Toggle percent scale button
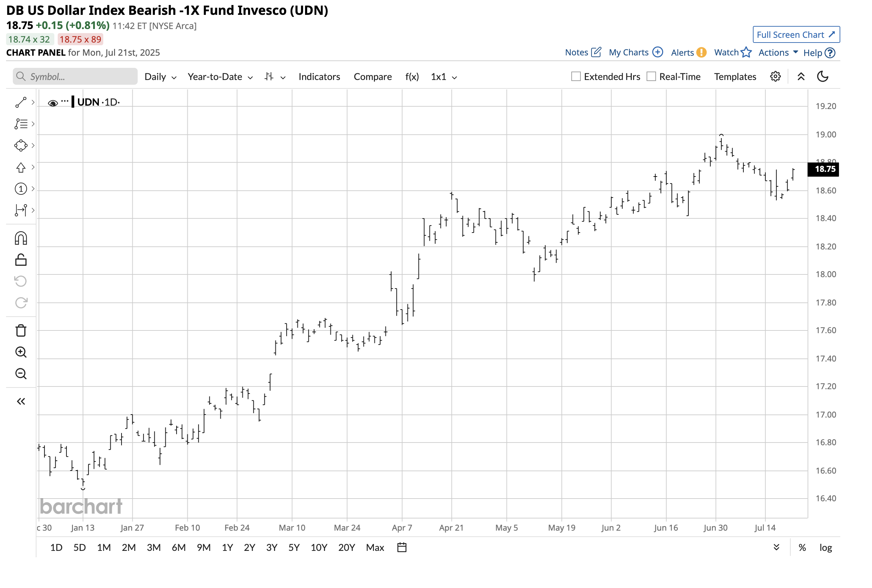 tap(802, 547)
